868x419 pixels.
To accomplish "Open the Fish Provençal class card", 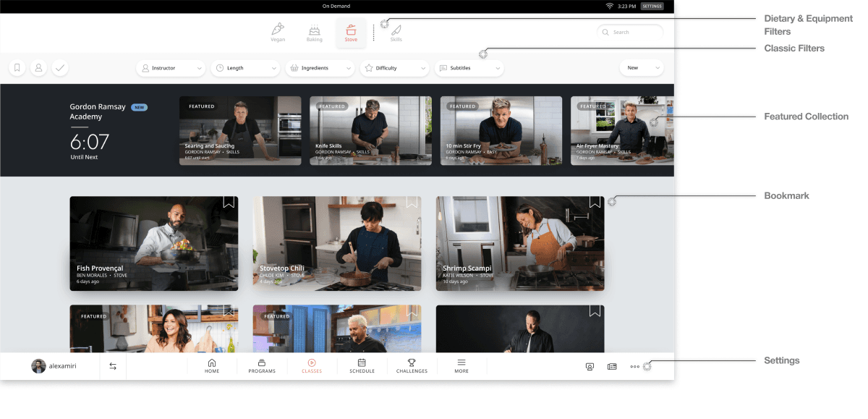I will (x=154, y=244).
